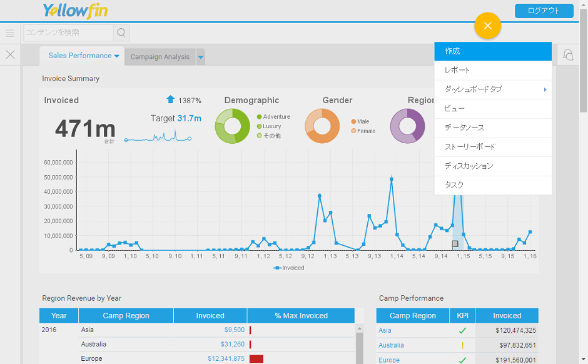The width and height of the screenshot is (588, 364).
Task: Choose データソース from the create menu
Action: pyautogui.click(x=493, y=128)
